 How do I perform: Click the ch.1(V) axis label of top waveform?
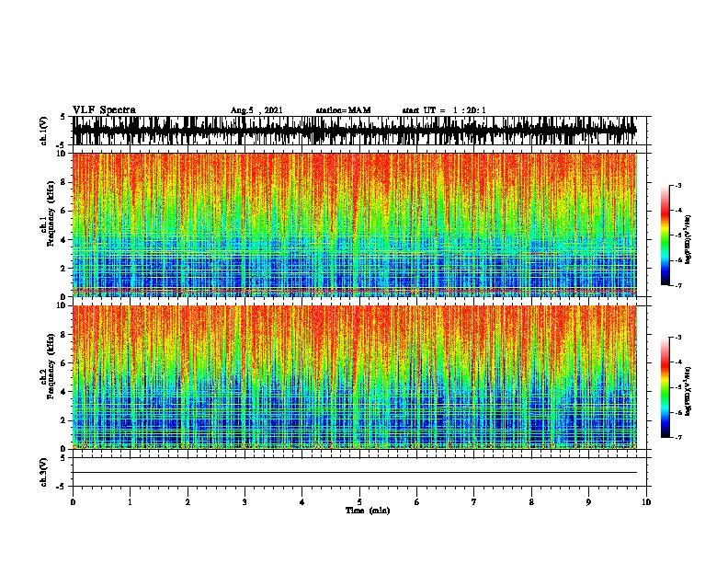pyautogui.click(x=44, y=131)
